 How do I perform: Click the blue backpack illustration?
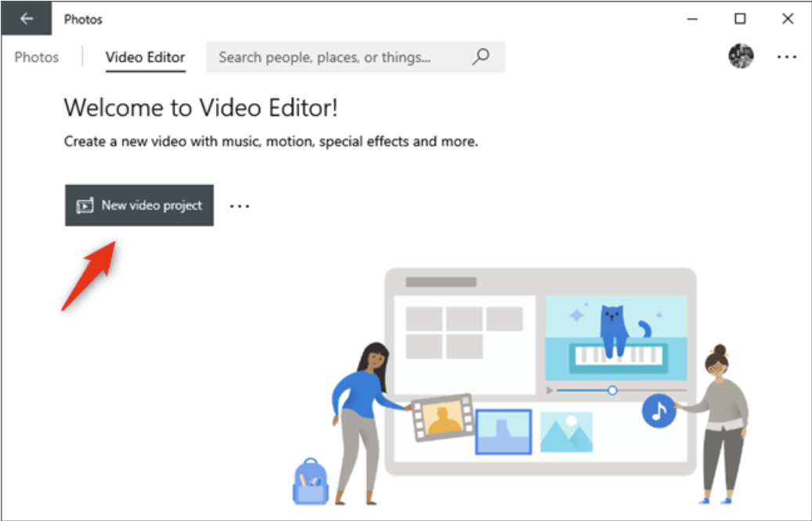[x=309, y=482]
